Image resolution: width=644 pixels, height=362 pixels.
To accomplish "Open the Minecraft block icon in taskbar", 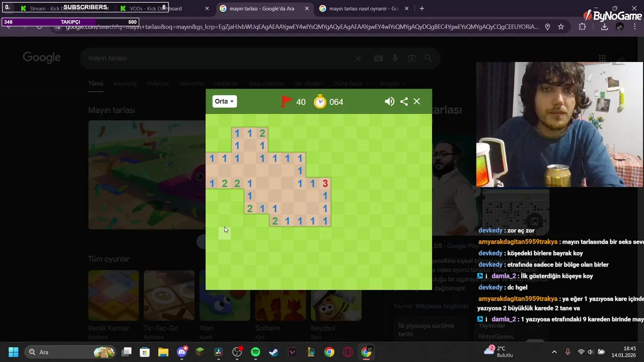I will [x=200, y=352].
